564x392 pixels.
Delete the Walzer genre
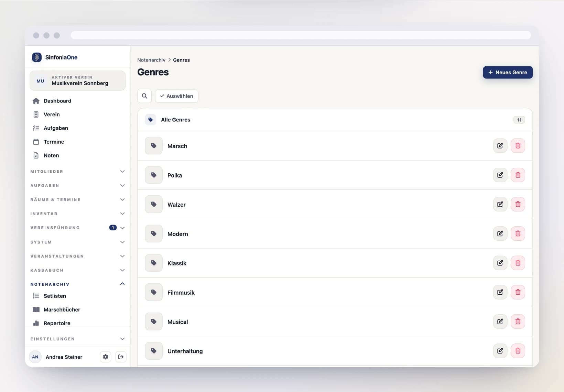point(518,204)
